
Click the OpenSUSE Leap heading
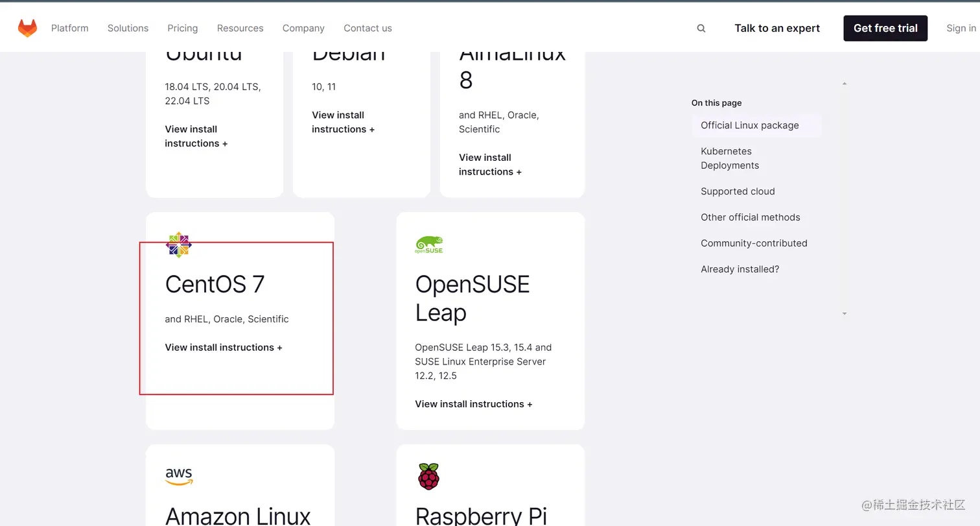click(472, 298)
